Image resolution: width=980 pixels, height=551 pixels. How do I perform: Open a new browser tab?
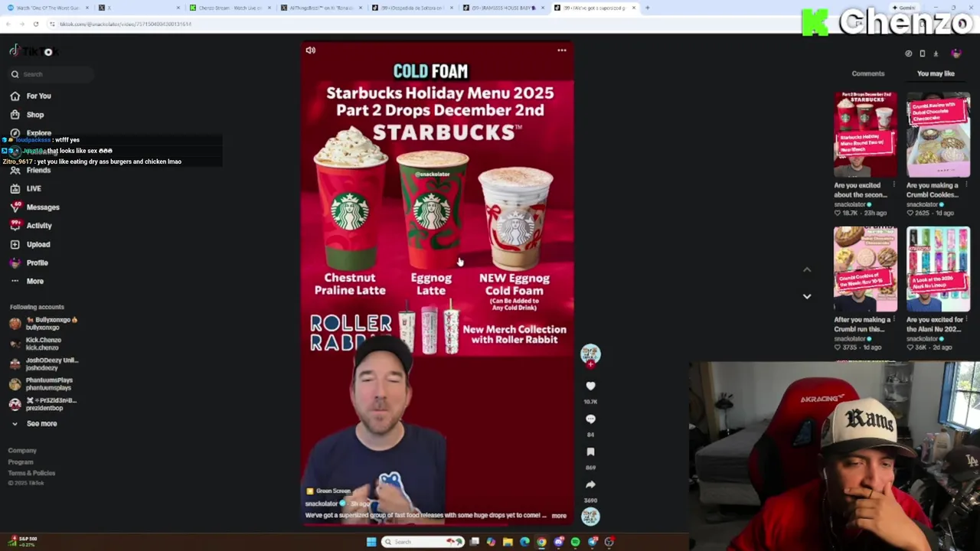coord(647,8)
